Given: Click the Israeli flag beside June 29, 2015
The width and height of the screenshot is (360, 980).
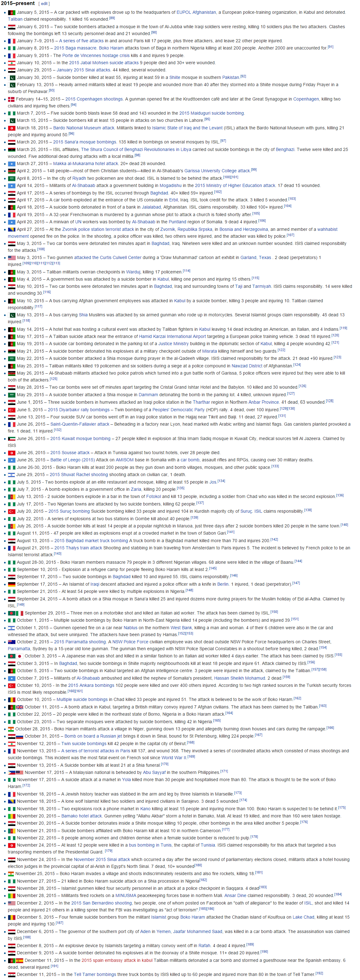Looking at the screenshot, I should [11, 475].
